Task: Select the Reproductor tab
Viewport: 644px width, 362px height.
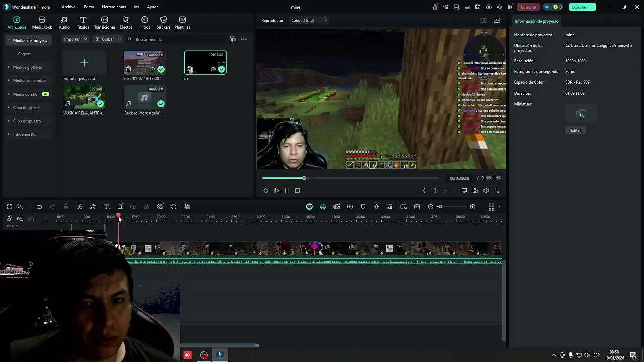Action: pyautogui.click(x=272, y=21)
